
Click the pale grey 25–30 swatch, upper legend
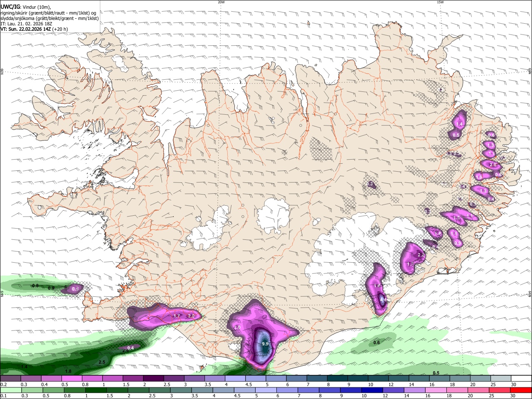[x=500, y=379]
